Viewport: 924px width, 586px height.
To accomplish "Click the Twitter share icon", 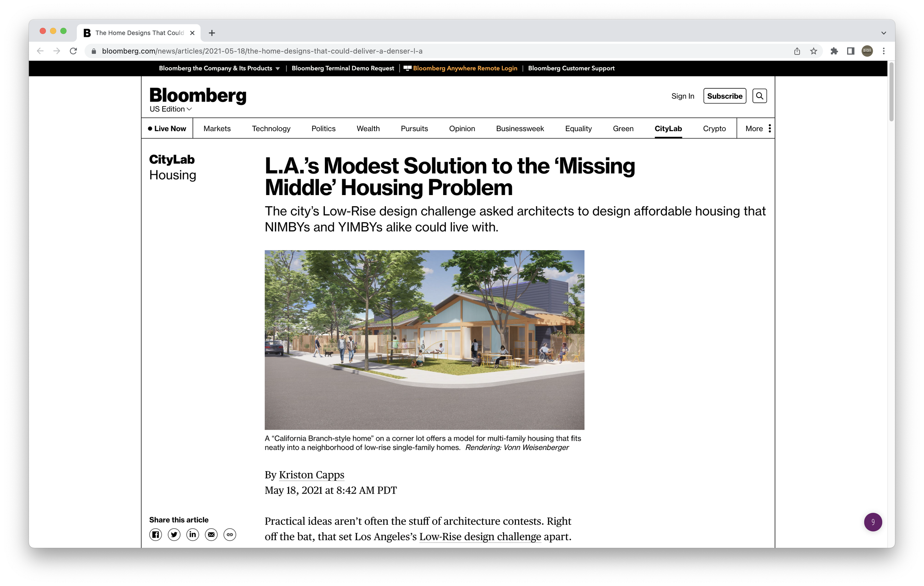I will pos(174,535).
